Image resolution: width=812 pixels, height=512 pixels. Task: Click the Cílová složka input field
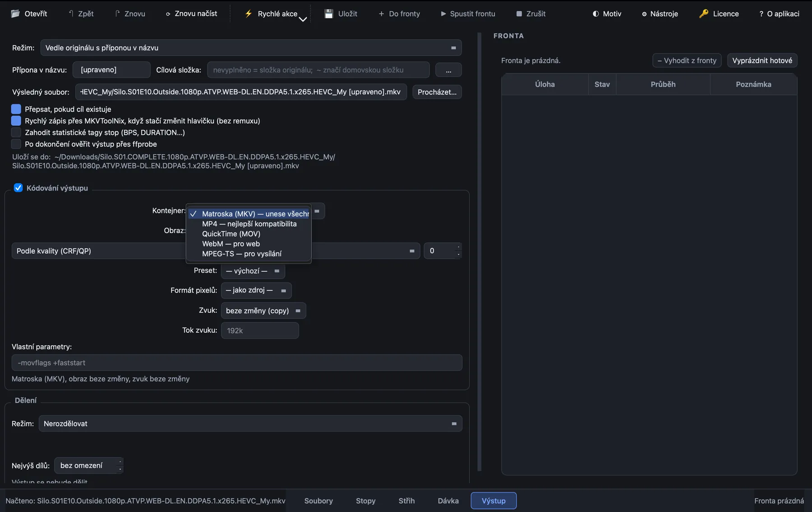pos(318,70)
